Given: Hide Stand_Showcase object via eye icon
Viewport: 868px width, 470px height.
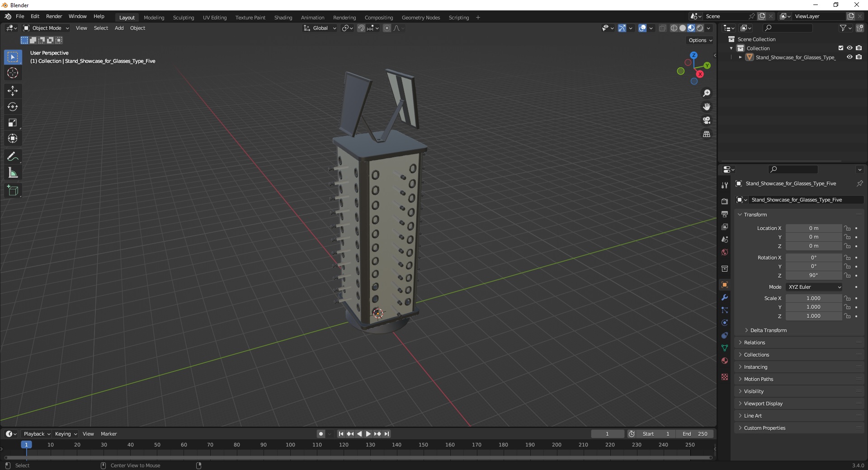Looking at the screenshot, I should point(849,57).
